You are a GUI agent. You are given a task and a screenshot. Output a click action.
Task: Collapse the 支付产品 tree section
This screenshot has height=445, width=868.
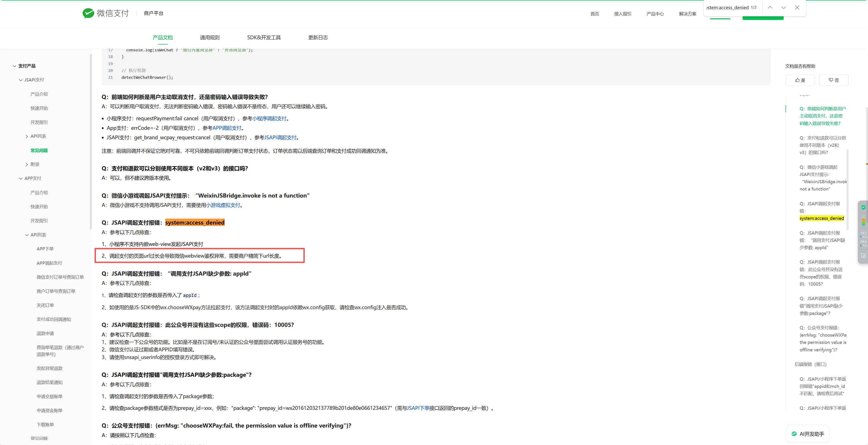(x=15, y=66)
